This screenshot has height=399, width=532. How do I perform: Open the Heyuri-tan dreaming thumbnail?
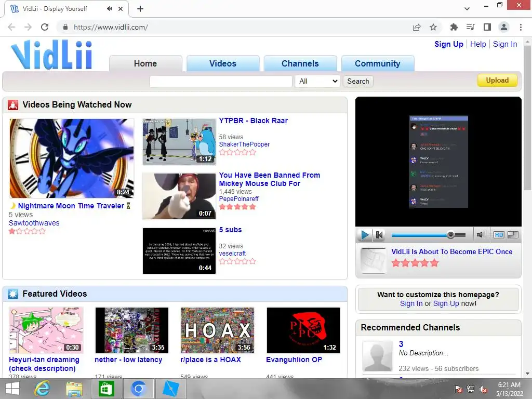46,330
